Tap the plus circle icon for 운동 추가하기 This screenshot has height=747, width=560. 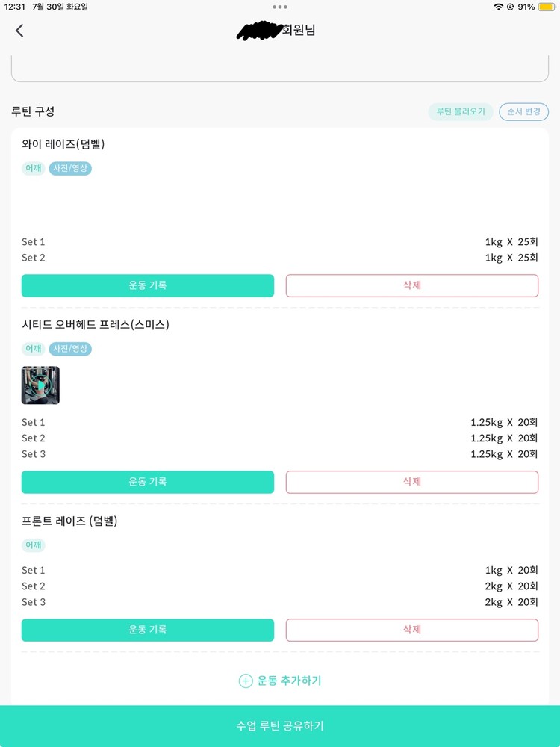246,681
